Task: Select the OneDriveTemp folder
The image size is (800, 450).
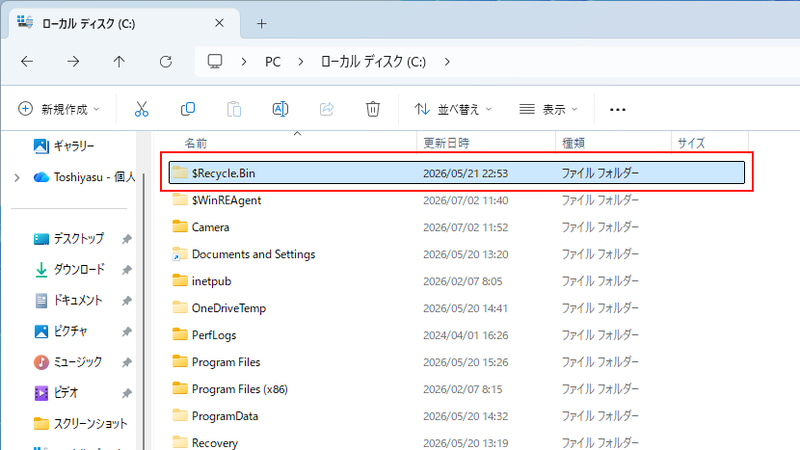Action: [x=457, y=308]
